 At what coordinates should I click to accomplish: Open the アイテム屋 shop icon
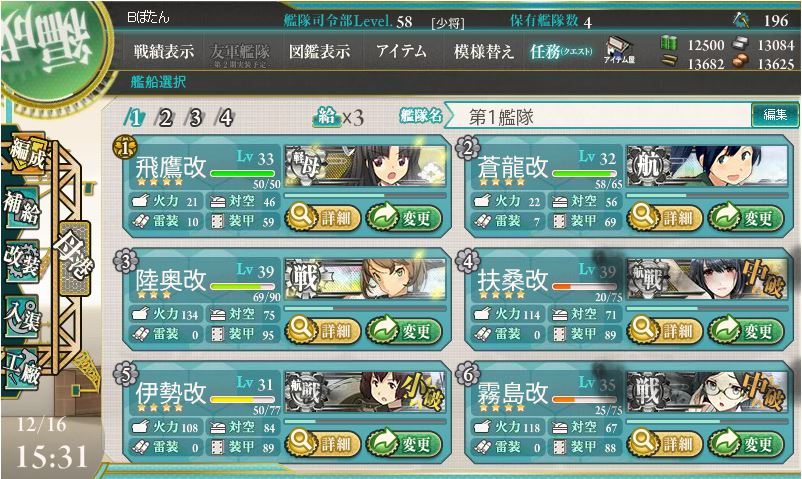[619, 50]
